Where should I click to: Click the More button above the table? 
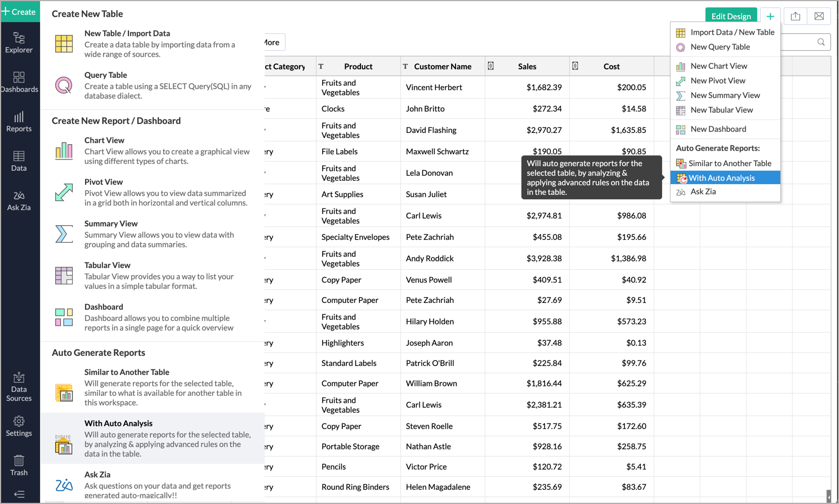click(x=274, y=42)
